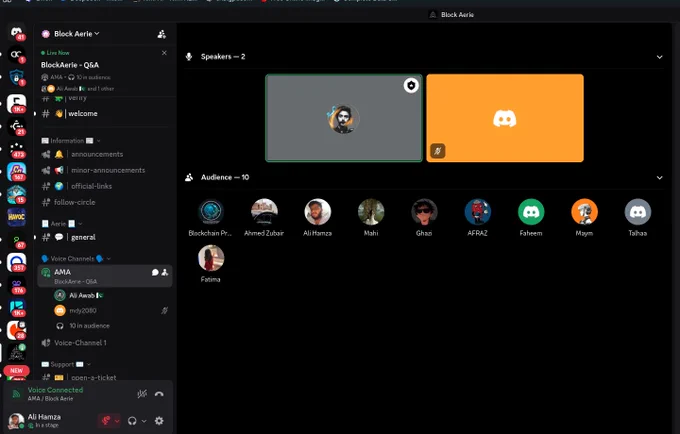Open User Settings gear icon
The image size is (680, 434).
pos(159,421)
